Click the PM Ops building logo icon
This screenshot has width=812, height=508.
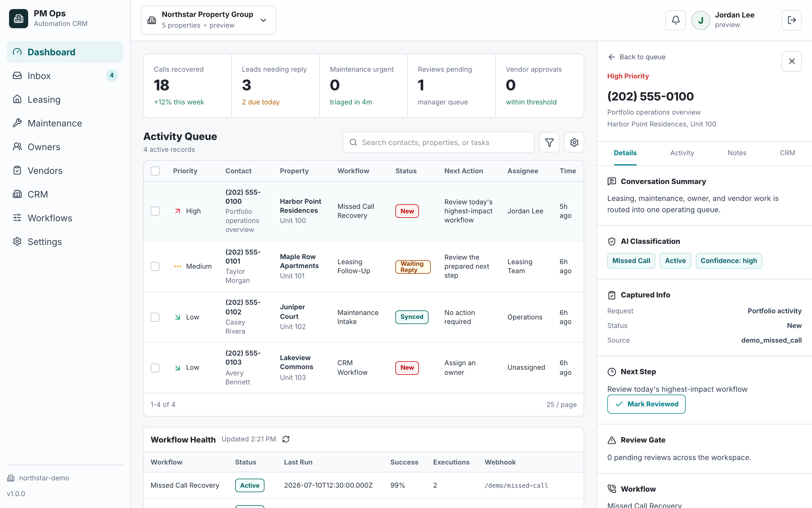[x=18, y=18]
